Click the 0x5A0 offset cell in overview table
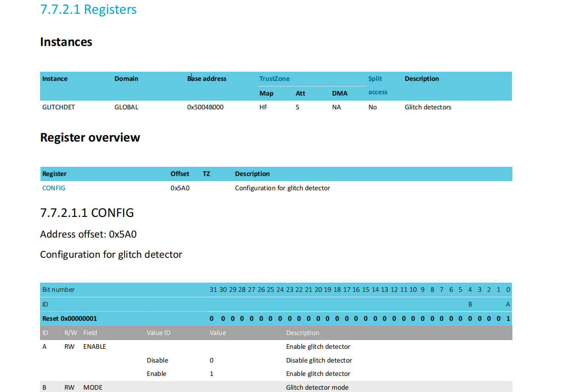 pyautogui.click(x=180, y=188)
